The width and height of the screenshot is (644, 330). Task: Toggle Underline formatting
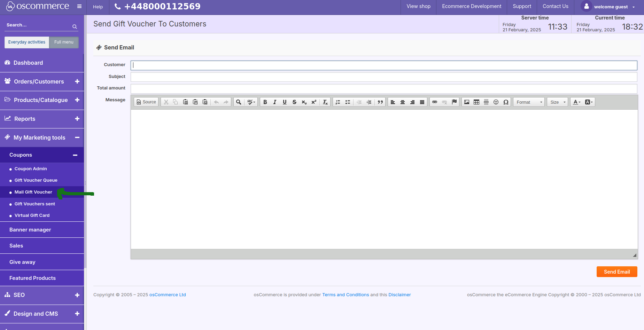pos(285,102)
